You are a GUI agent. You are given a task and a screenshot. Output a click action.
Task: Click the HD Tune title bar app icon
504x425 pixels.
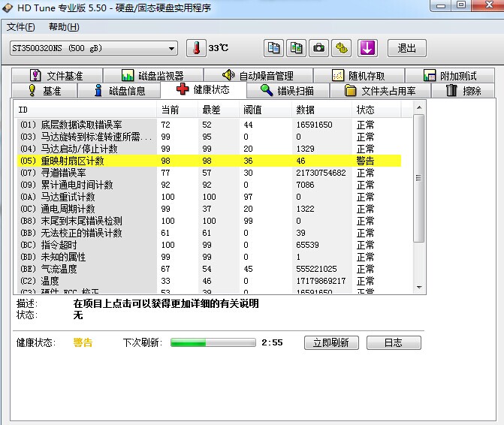point(8,8)
